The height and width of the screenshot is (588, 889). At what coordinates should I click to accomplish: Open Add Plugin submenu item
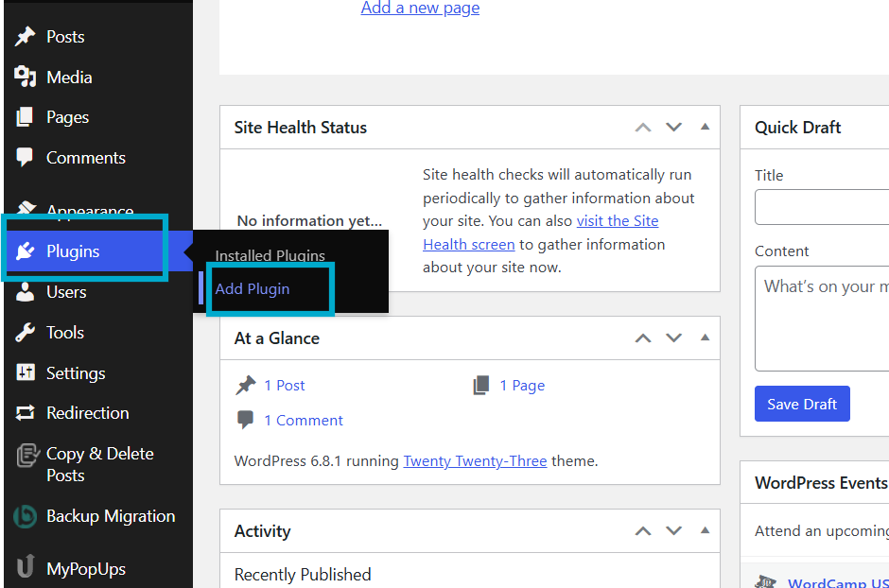point(253,288)
